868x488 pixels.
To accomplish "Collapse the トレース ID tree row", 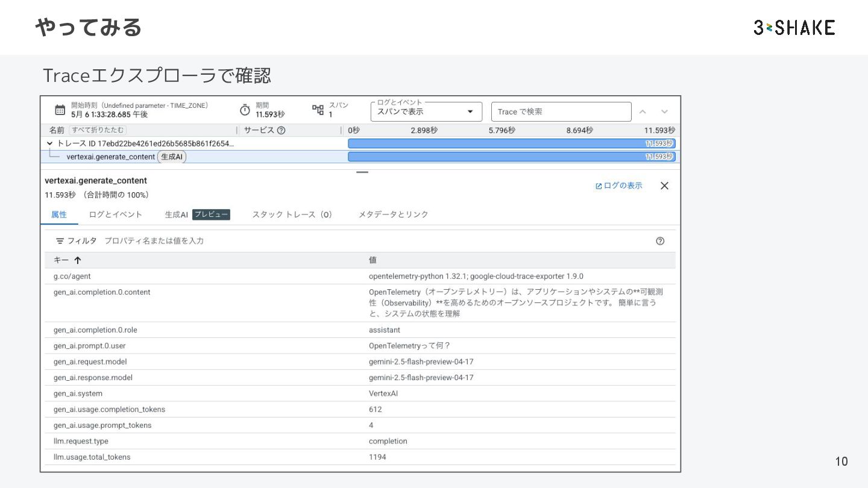I will click(49, 143).
